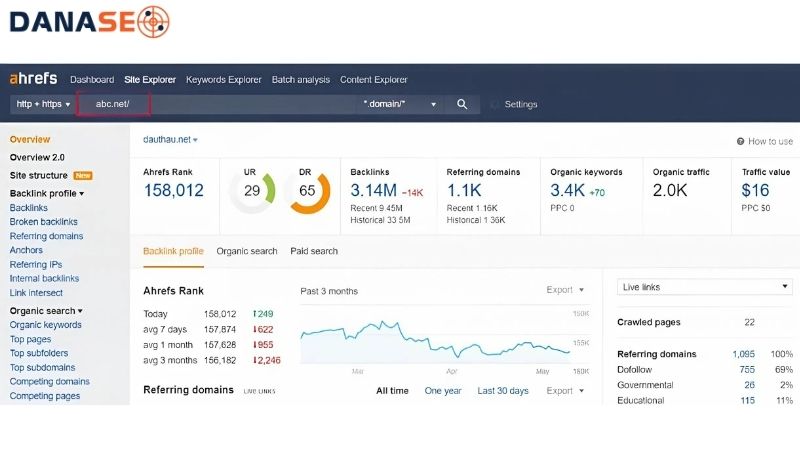Open Internal backlinks in the sidebar
This screenshot has width=800, height=450.
click(44, 278)
